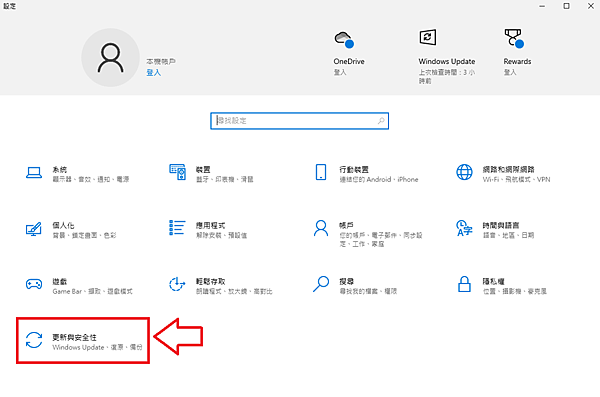
Task: Click the 隱私權 title text
Action: click(493, 281)
